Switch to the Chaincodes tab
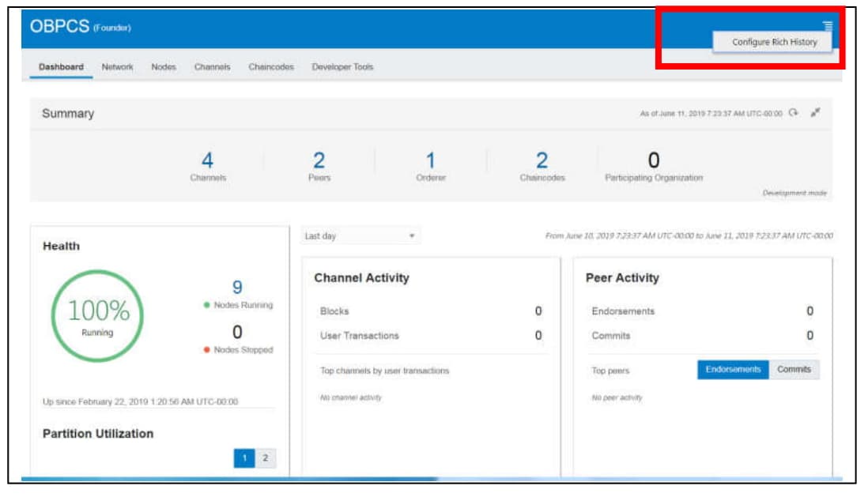868x497 pixels. pos(271,67)
